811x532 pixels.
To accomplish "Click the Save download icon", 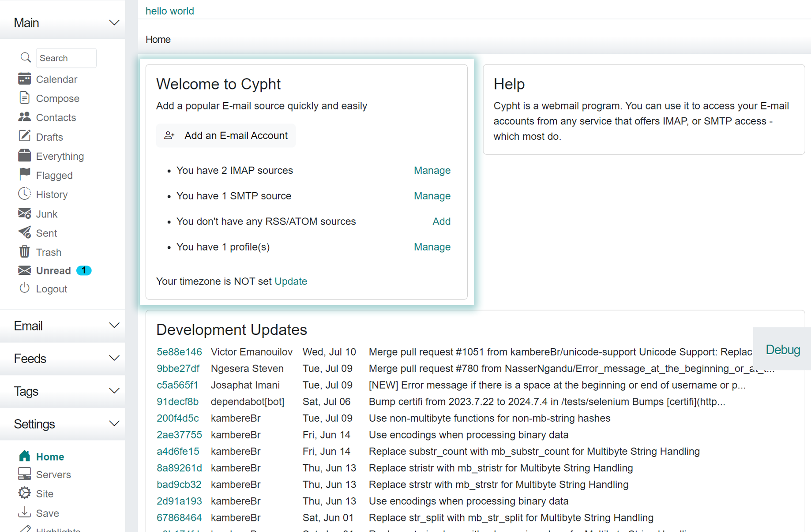I will [25, 513].
